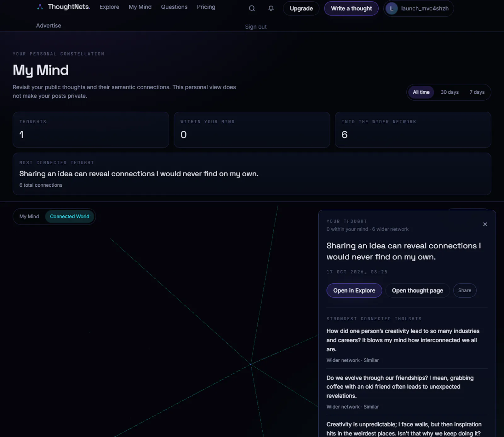Select the 7 days range
Viewport: 504px width, 437px height.
477,92
